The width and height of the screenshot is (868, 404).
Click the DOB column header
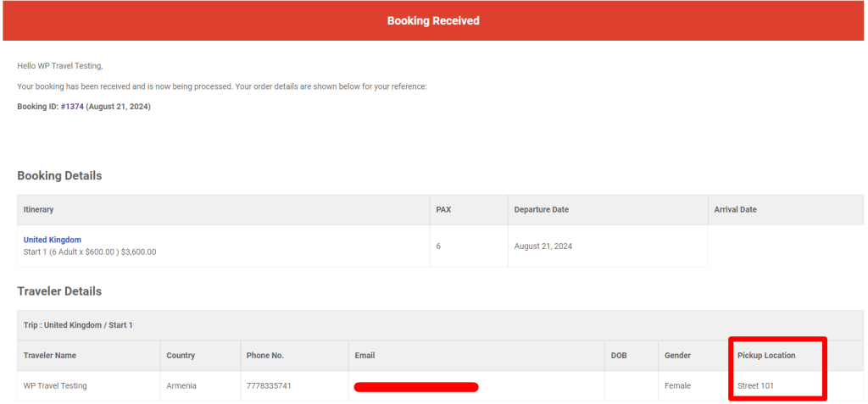coord(619,356)
